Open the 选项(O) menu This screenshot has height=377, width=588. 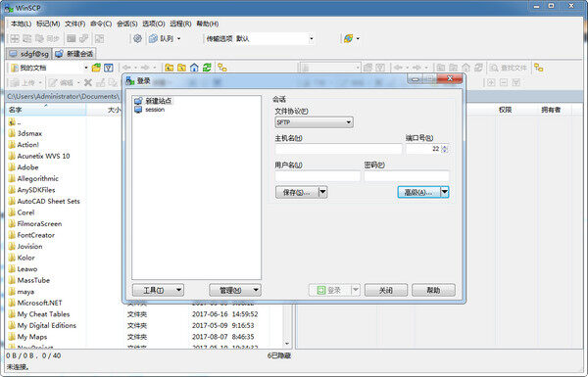(x=154, y=24)
